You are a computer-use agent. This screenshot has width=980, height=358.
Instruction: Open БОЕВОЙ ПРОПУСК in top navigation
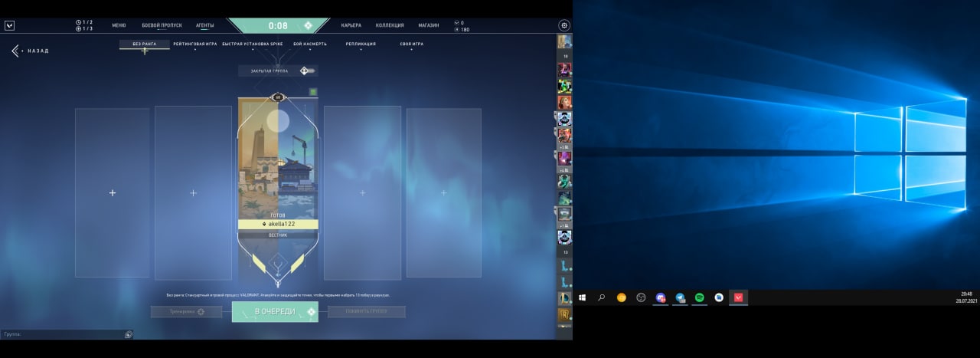point(162,25)
